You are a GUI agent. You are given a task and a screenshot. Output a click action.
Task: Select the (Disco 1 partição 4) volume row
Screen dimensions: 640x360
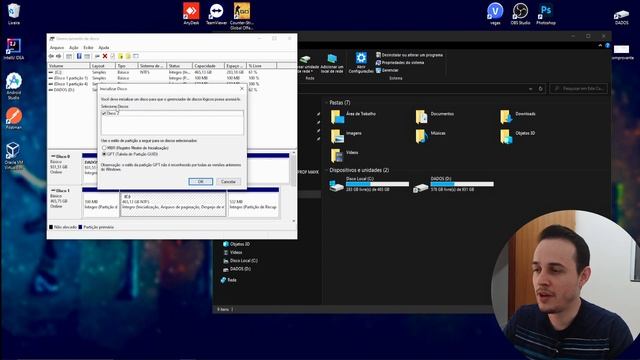[x=153, y=84]
